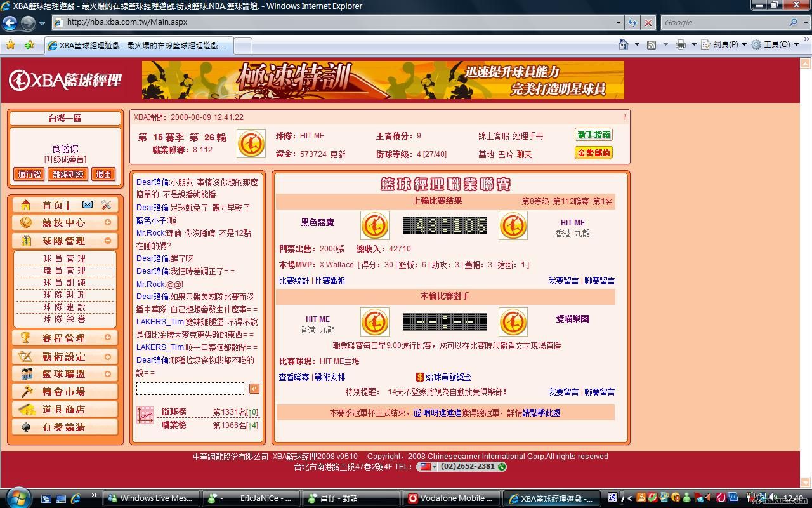Click the Google search magnifier icon
The image size is (812, 508).
coord(793,22)
